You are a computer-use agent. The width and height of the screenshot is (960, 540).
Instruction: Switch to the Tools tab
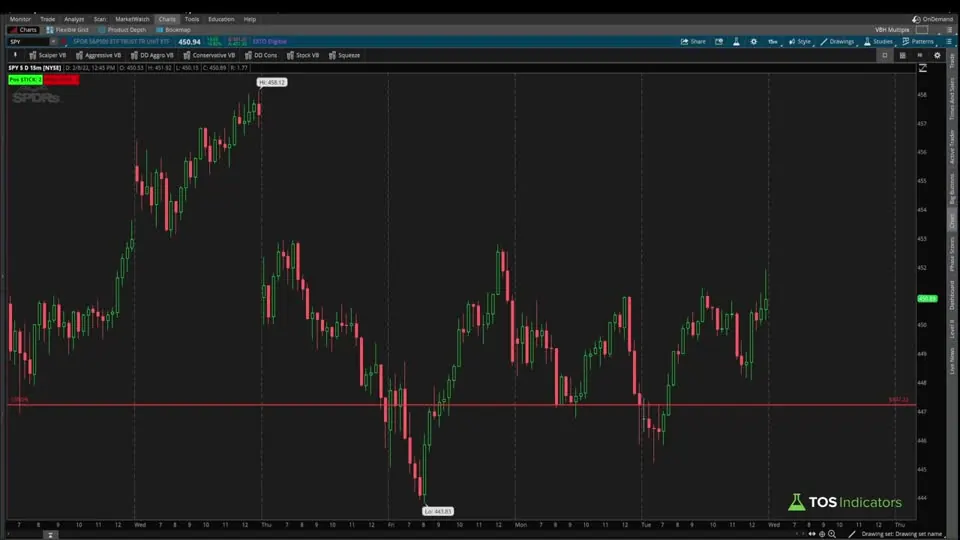(192, 19)
